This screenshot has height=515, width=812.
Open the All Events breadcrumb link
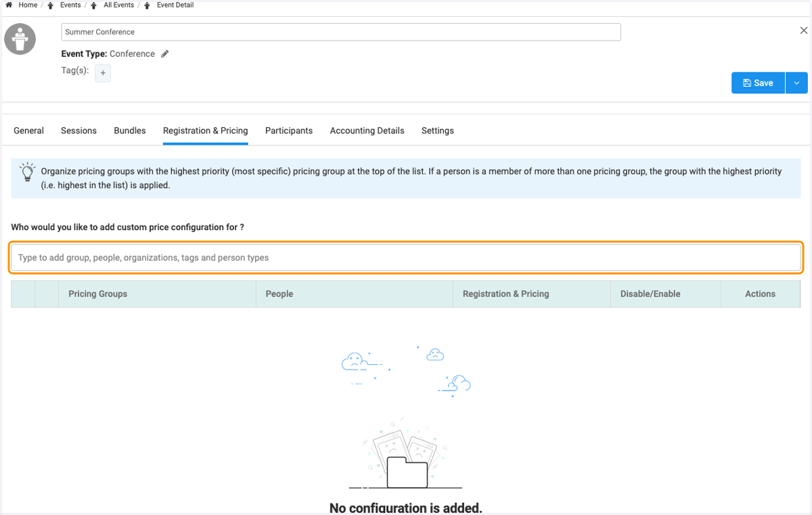[118, 5]
